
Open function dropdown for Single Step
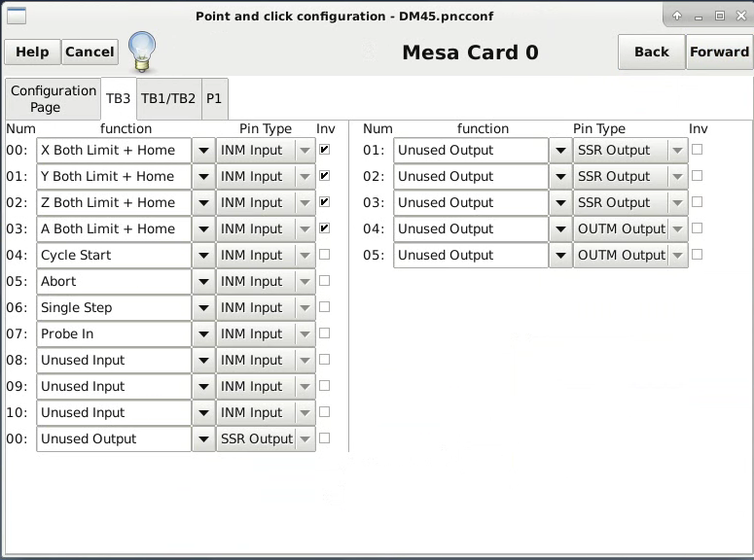204,307
